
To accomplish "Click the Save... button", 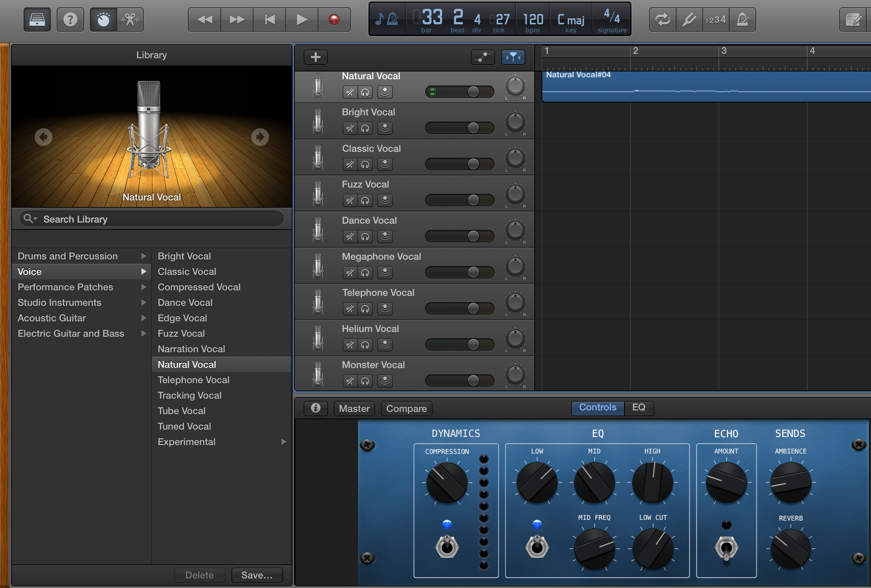I will (257, 575).
